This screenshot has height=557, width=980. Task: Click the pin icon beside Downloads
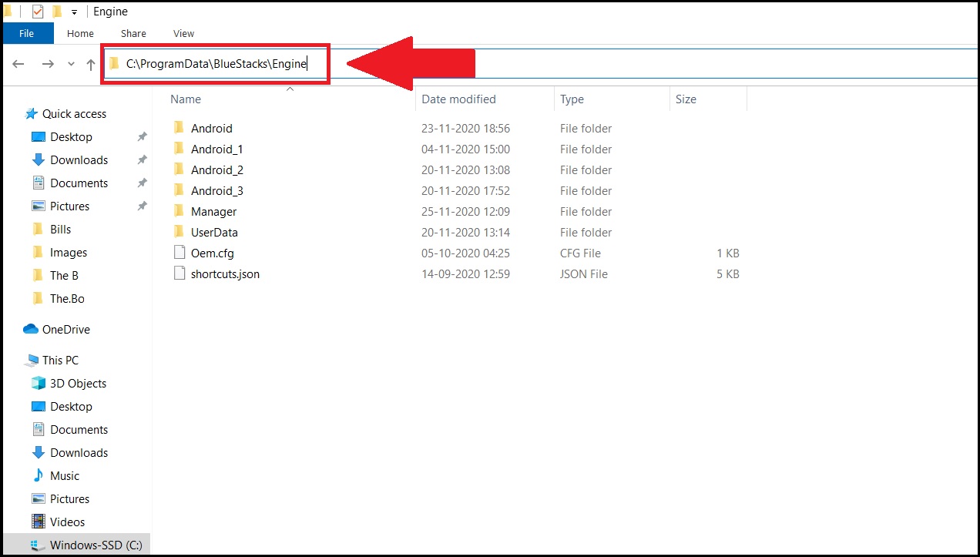point(142,160)
